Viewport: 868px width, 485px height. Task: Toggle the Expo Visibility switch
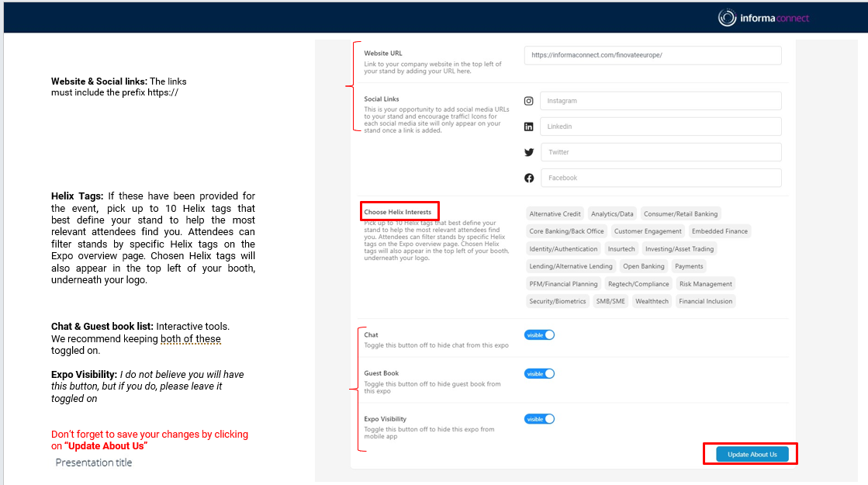pos(540,419)
